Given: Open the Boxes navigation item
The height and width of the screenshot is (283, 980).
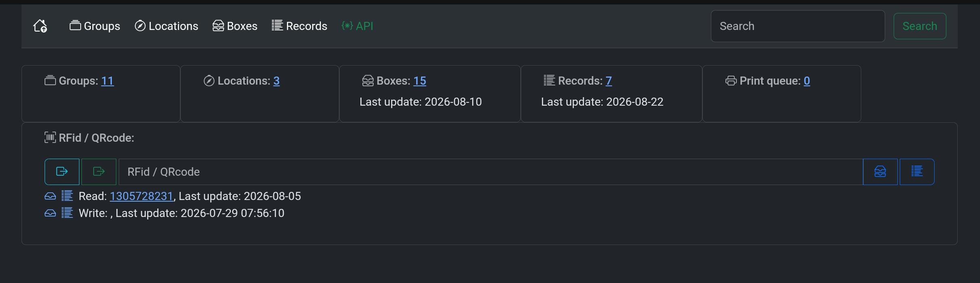Looking at the screenshot, I should 235,26.
